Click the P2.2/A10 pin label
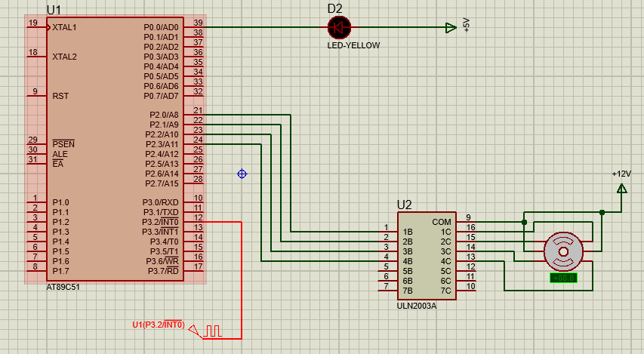644x354 pixels. pyautogui.click(x=162, y=134)
